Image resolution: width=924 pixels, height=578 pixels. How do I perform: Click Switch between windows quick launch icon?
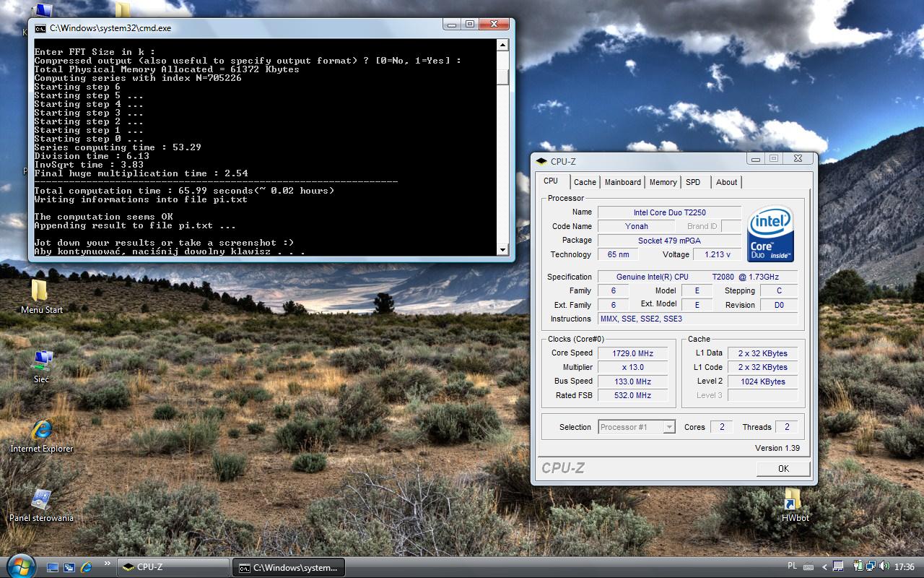coord(69,567)
